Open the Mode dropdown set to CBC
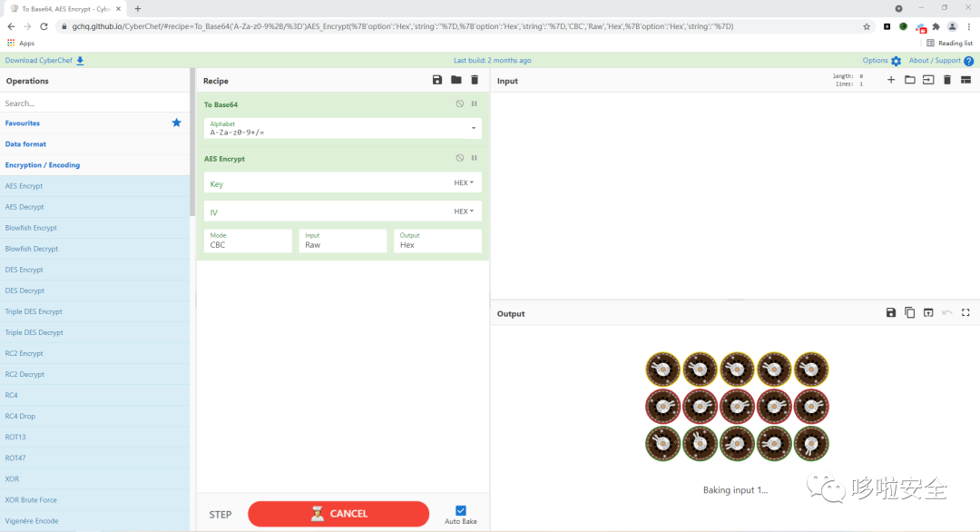The image size is (980, 532). 248,241
